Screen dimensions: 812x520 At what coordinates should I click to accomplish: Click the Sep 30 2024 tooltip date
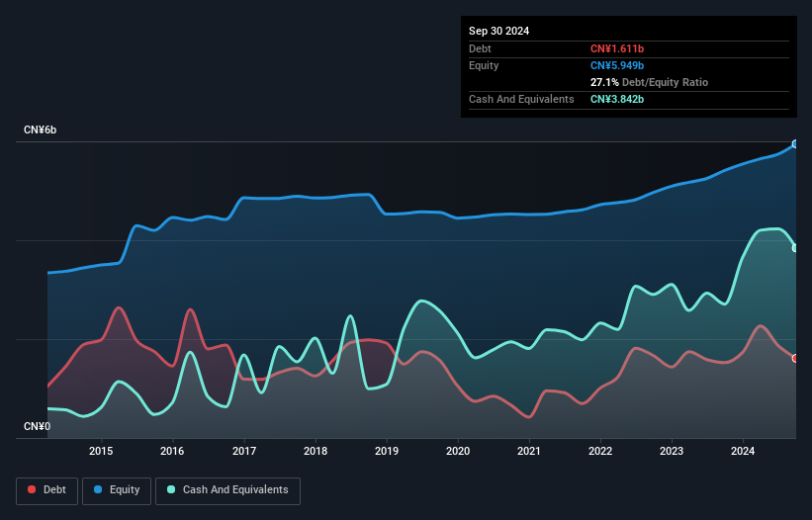tap(498, 31)
